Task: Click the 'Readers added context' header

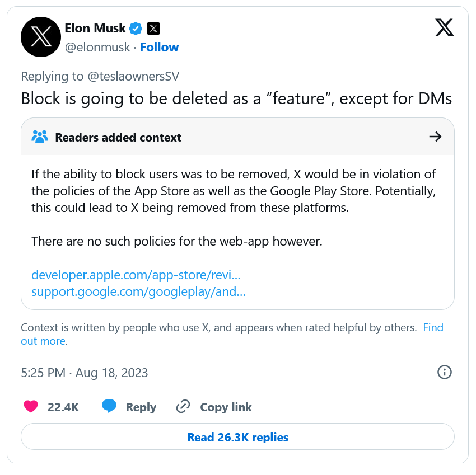Action: click(118, 138)
